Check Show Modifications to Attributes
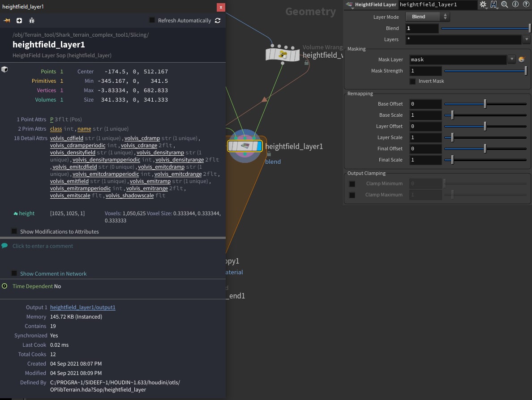 14,231
